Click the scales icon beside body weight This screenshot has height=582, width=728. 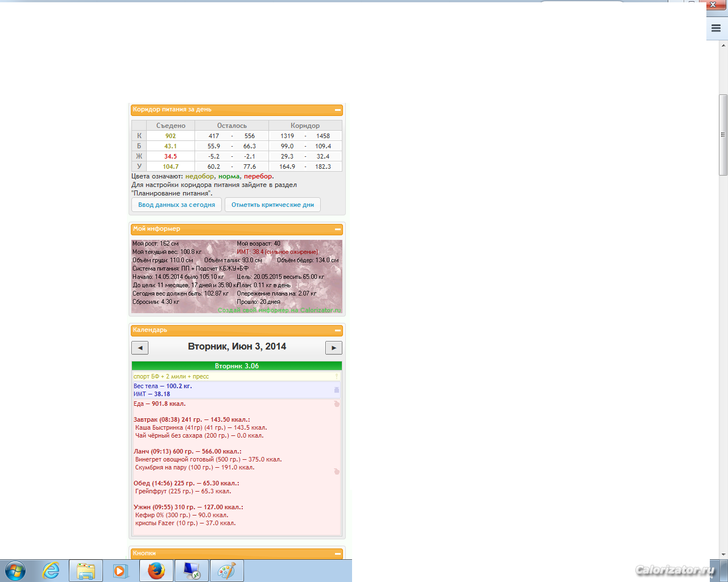click(337, 390)
